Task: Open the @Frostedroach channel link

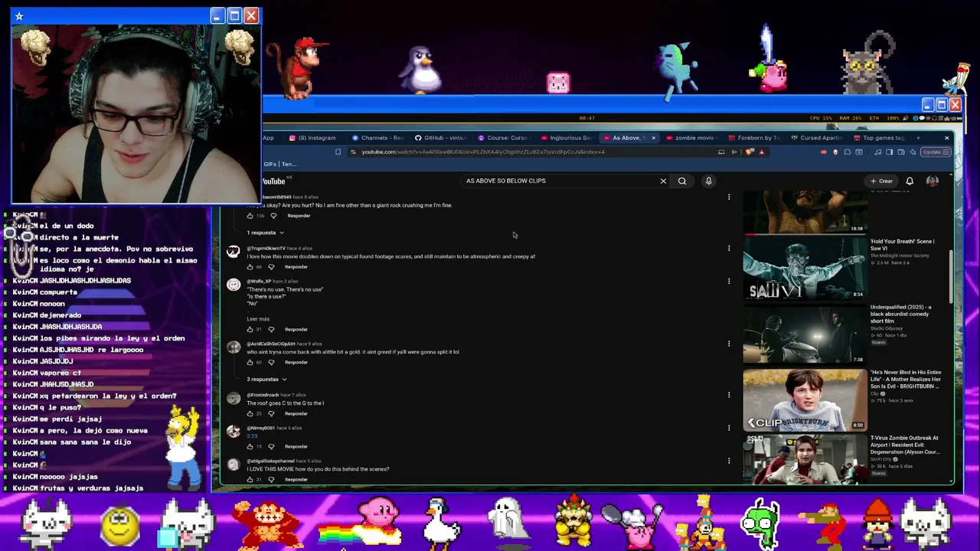Action: coord(263,395)
